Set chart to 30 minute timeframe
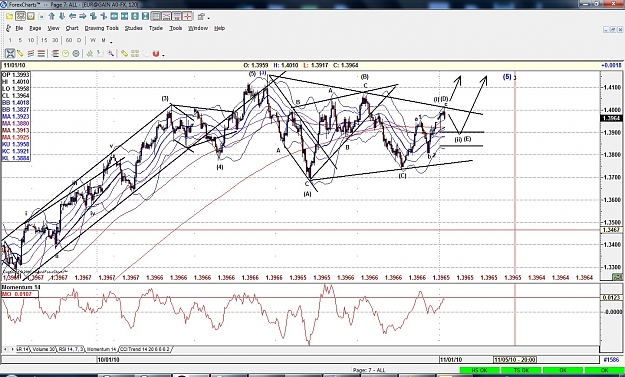Screen dimensions: 625x377 55,40
